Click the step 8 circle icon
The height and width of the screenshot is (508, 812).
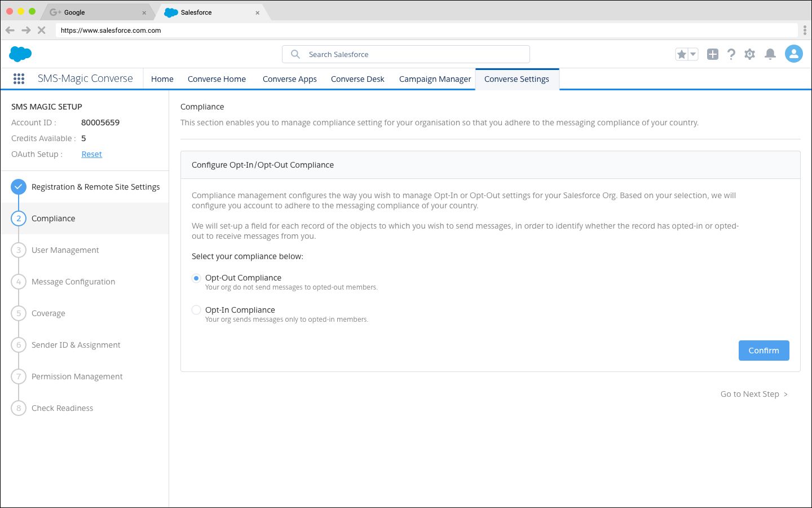(19, 408)
